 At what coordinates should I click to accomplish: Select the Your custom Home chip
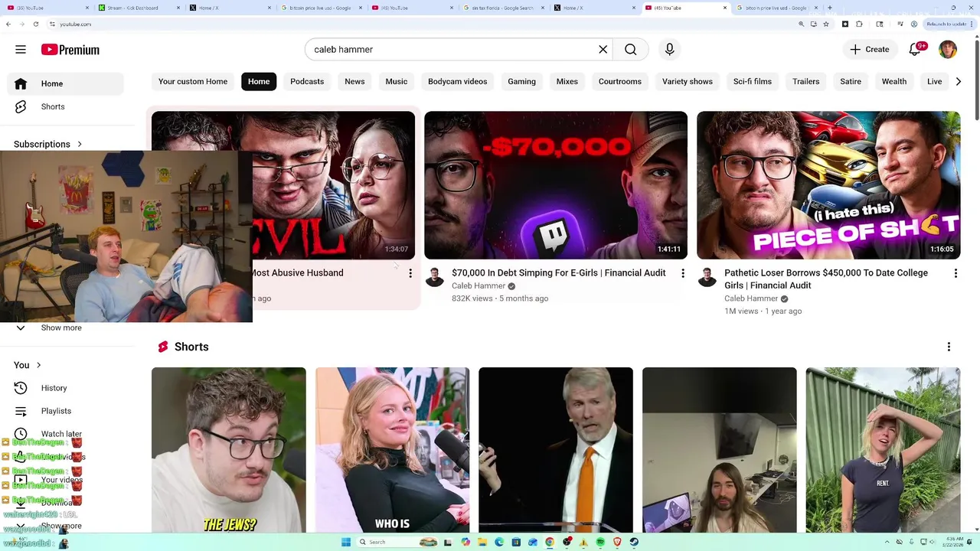click(x=193, y=81)
